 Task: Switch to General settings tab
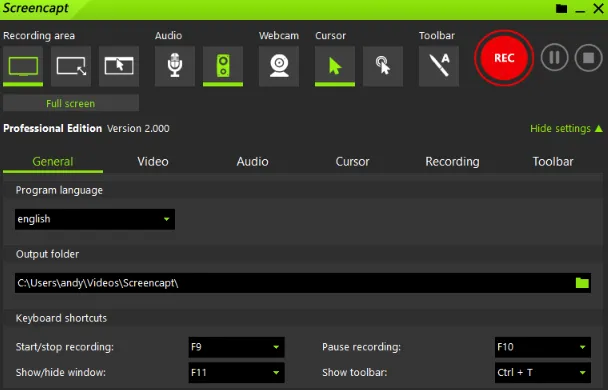point(53,162)
